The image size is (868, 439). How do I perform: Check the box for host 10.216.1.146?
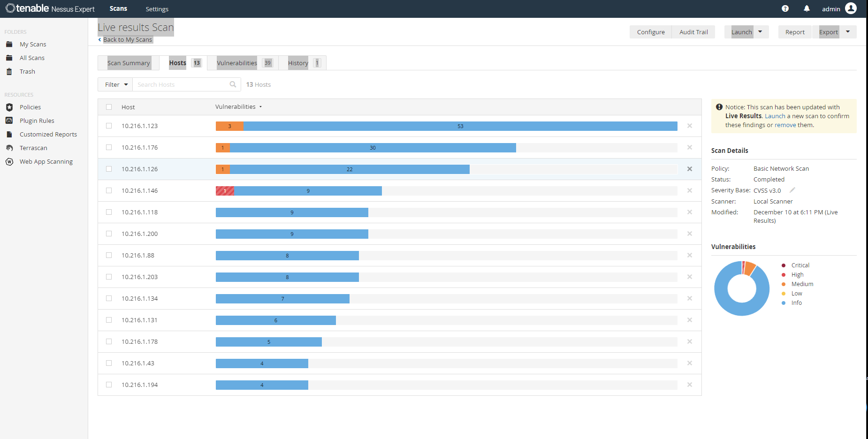[109, 190]
